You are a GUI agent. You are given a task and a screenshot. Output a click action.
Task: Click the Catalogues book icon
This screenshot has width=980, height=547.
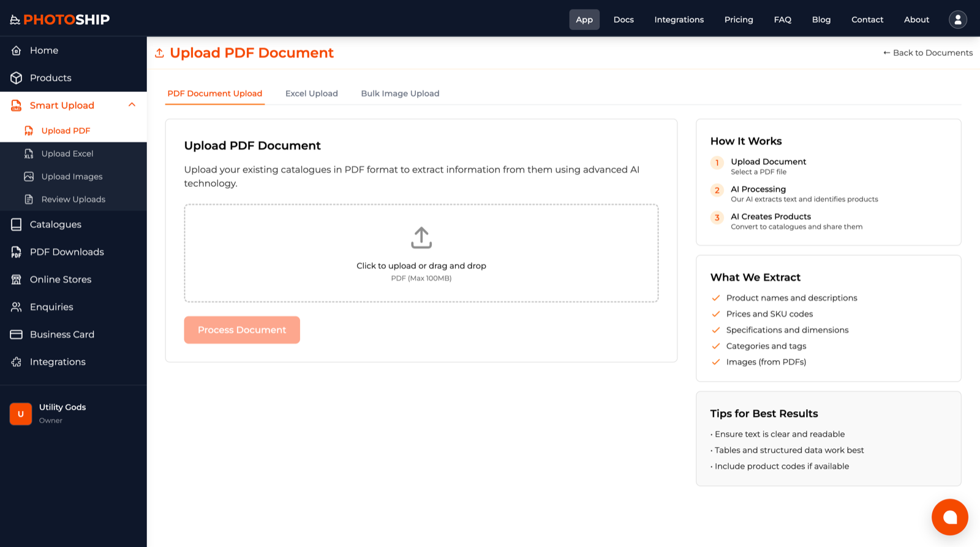coord(17,224)
